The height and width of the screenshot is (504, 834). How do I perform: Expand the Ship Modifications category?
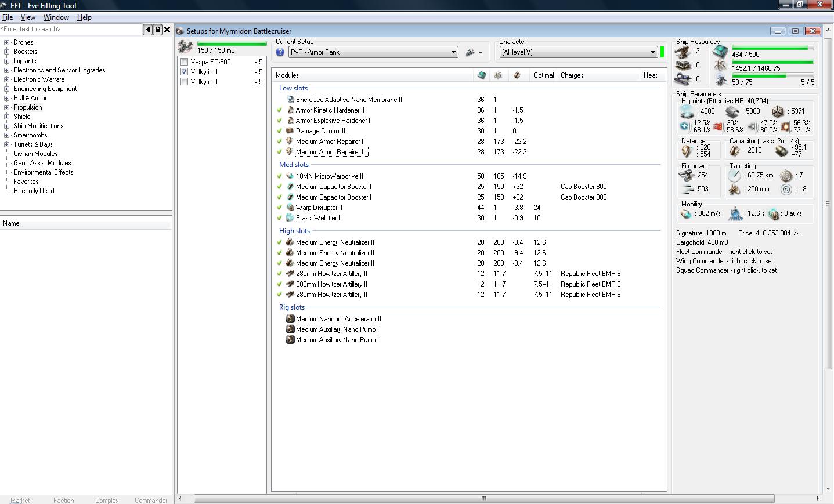click(x=7, y=126)
